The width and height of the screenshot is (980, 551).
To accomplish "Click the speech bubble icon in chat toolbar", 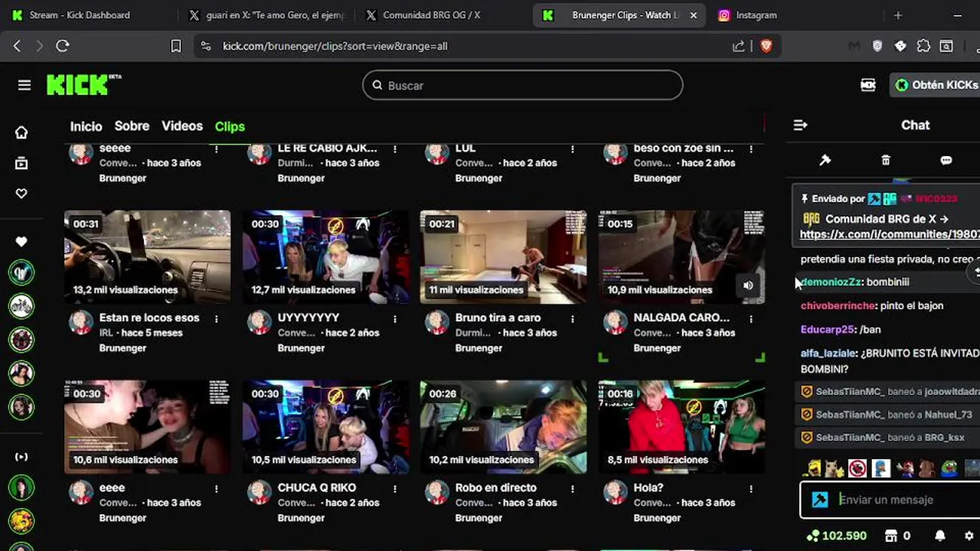I will [x=946, y=160].
